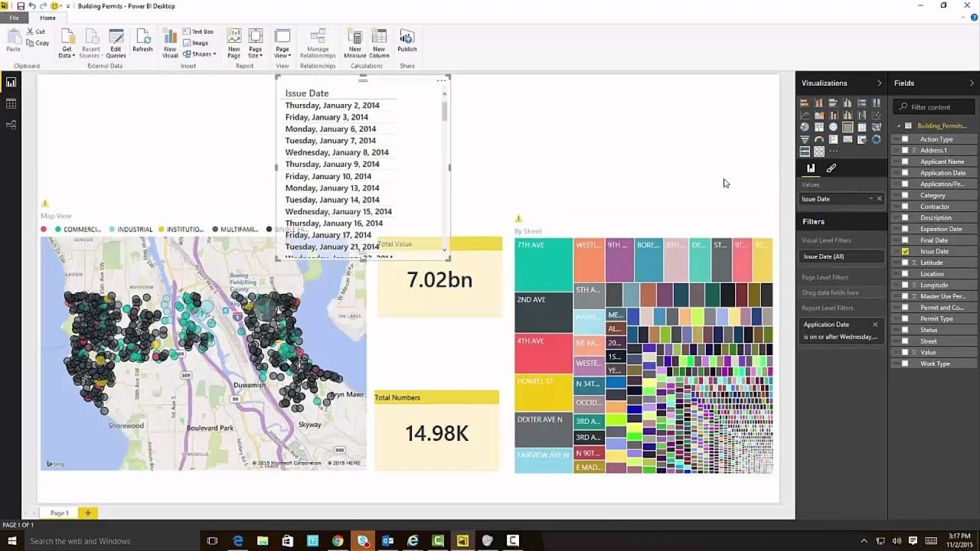
Task: Add a new page with plus tab
Action: pos(87,513)
